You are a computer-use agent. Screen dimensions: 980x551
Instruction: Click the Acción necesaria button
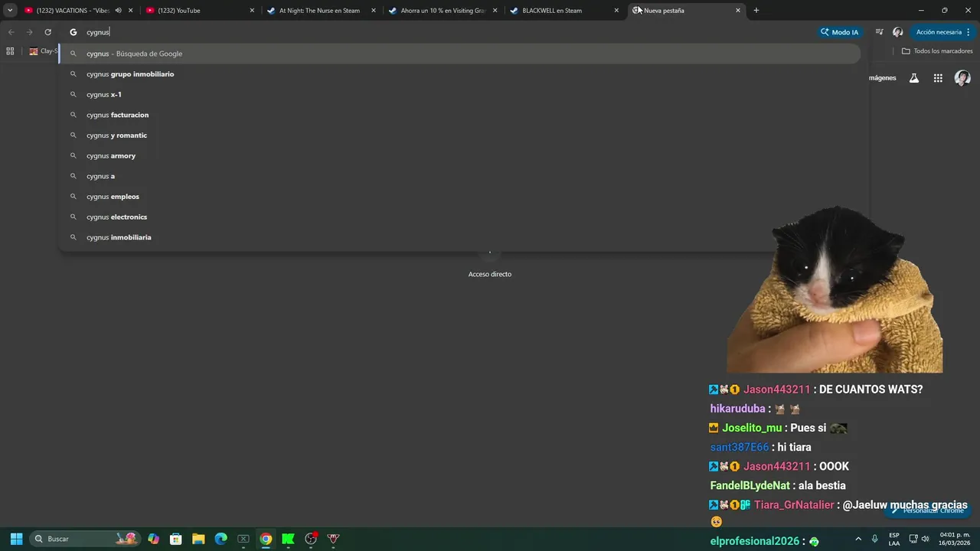click(939, 32)
